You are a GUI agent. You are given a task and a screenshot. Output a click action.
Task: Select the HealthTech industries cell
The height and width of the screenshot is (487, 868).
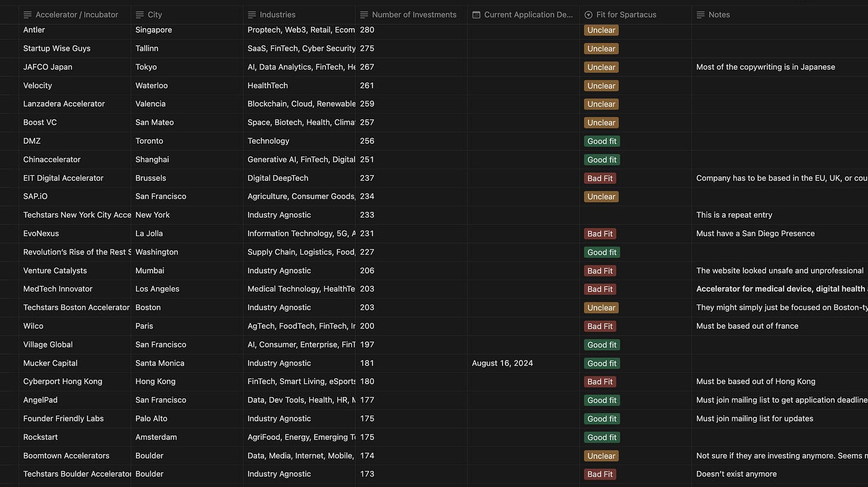click(299, 85)
